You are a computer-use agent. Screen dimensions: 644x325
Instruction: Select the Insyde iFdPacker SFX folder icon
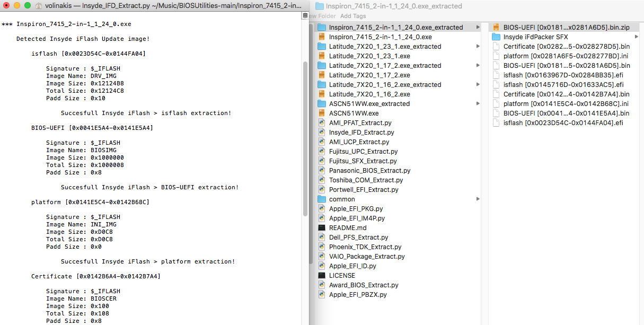(496, 37)
